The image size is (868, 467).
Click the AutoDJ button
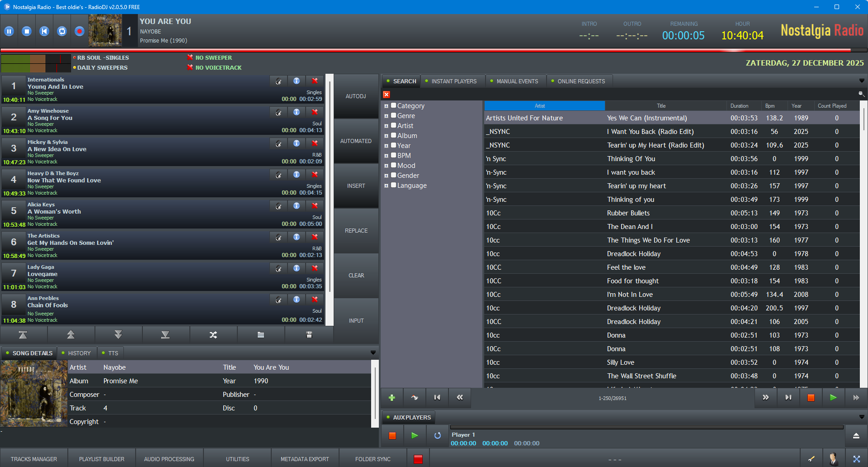(356, 96)
